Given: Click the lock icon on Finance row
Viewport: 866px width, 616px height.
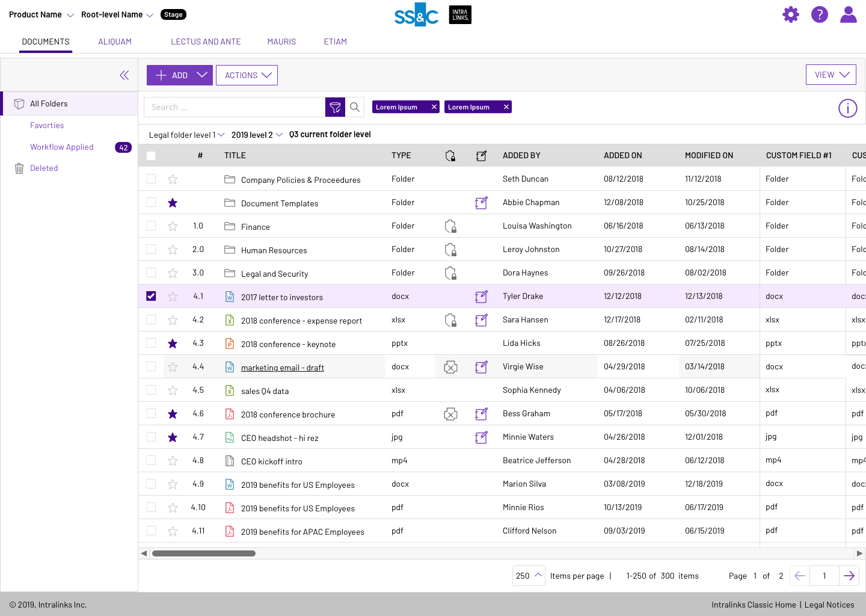Looking at the screenshot, I should (x=450, y=226).
